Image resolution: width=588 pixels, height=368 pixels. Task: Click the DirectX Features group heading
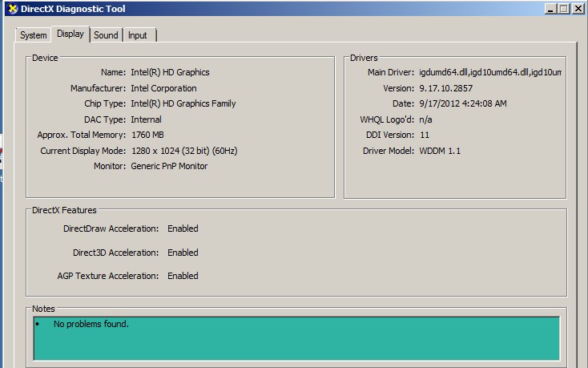point(64,210)
